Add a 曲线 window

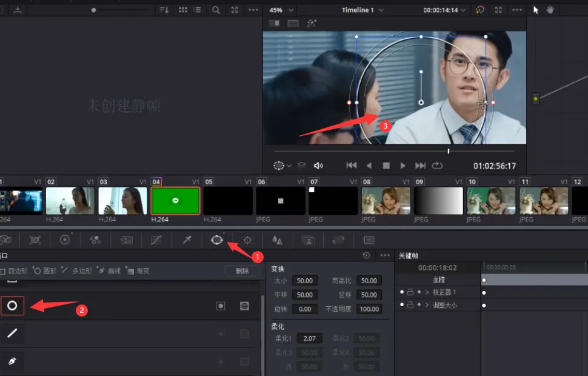(x=109, y=270)
